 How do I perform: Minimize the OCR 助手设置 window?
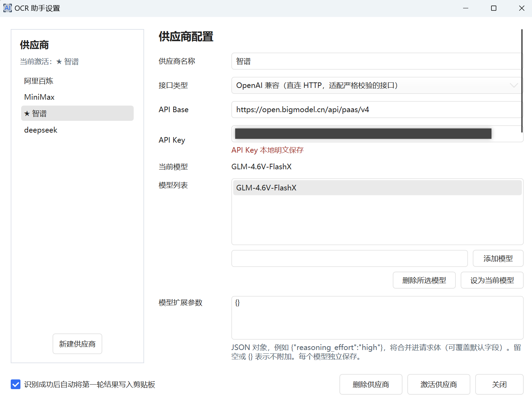[x=465, y=8]
